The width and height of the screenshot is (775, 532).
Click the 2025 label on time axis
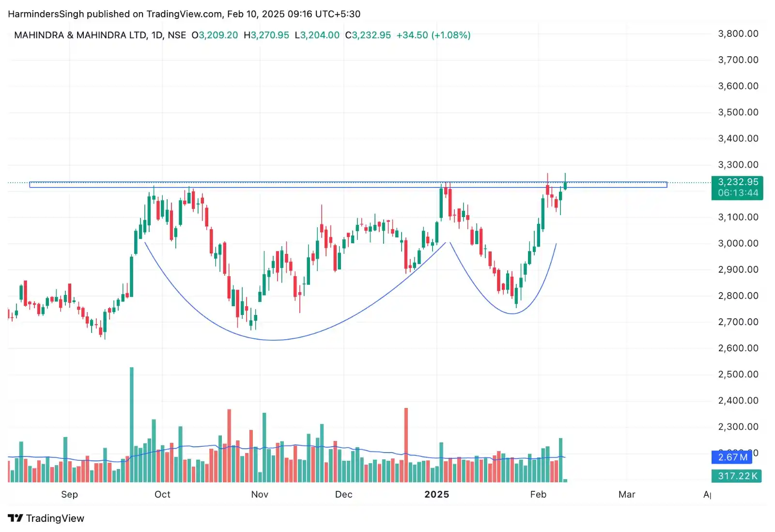point(436,494)
